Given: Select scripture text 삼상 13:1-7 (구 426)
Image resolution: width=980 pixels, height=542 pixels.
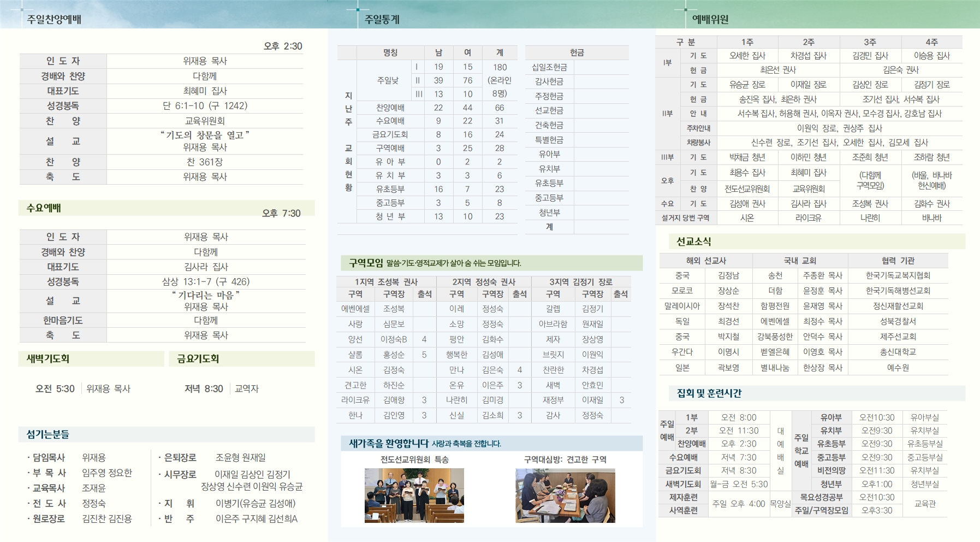Looking at the screenshot, I should coord(206,281).
